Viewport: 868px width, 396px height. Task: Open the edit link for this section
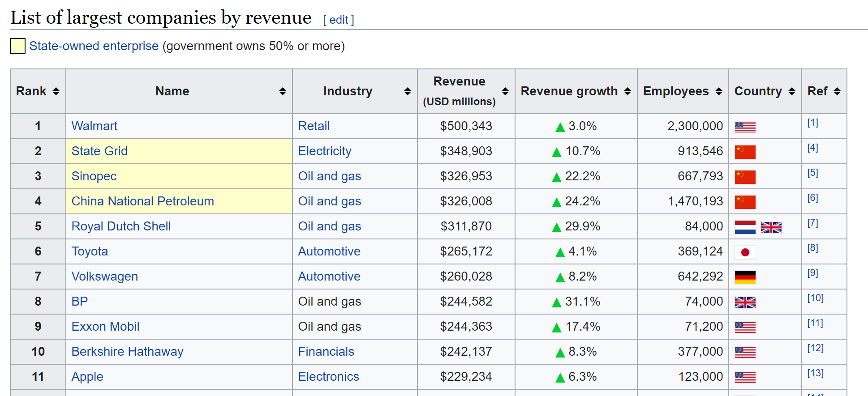coord(339,20)
